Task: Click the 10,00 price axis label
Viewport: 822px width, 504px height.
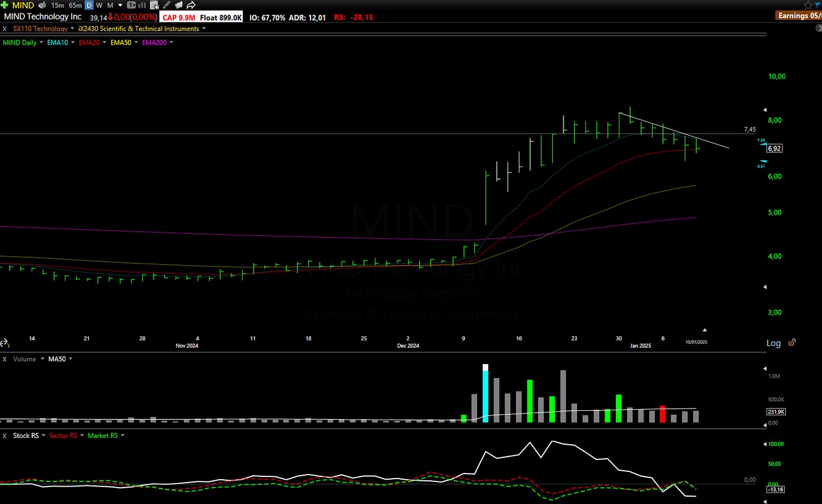Action: point(777,76)
